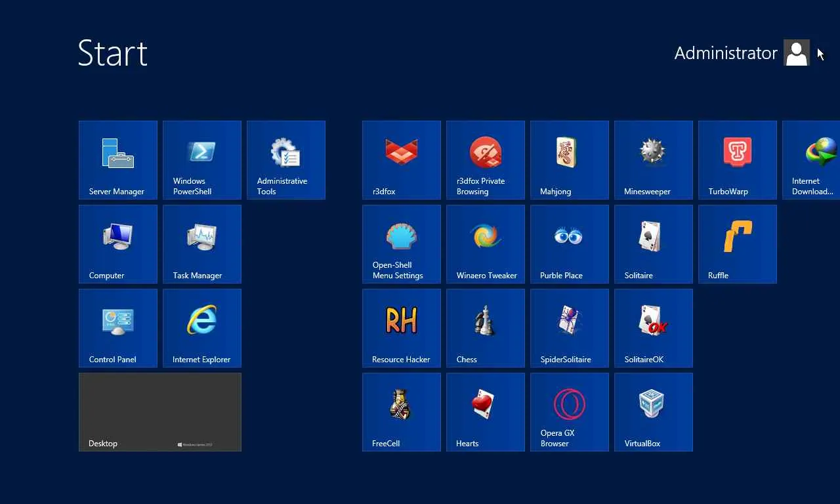Launch the Ruffle tile
The width and height of the screenshot is (840, 504).
[x=738, y=244]
